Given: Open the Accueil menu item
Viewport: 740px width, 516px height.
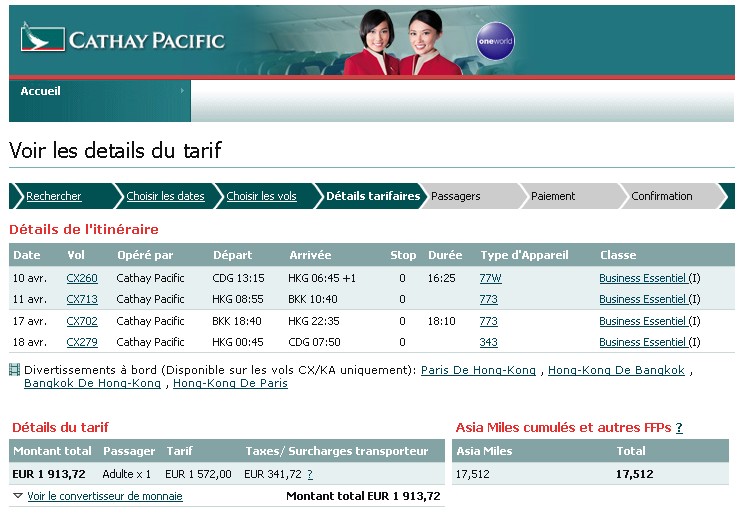Looking at the screenshot, I should point(41,91).
